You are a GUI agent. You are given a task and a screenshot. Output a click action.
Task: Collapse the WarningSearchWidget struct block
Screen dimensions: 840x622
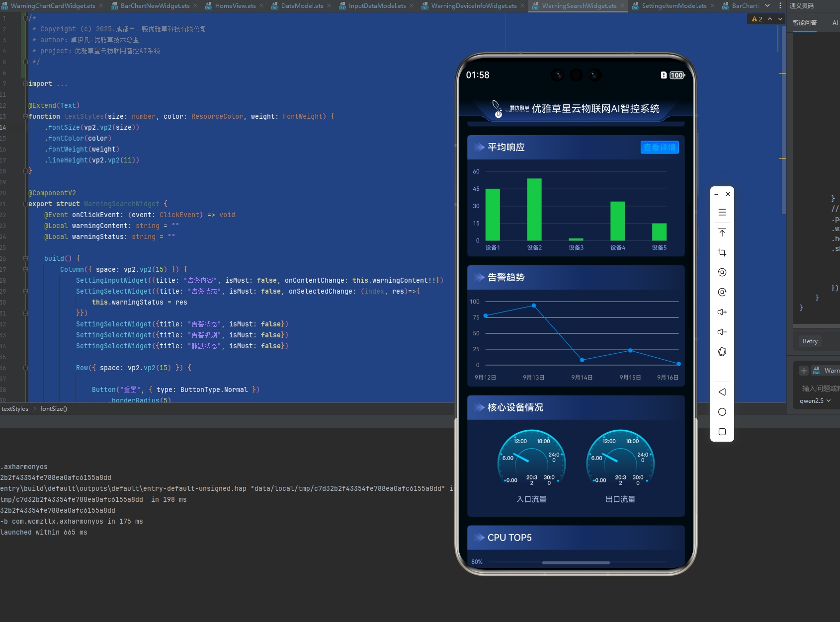tap(25, 204)
